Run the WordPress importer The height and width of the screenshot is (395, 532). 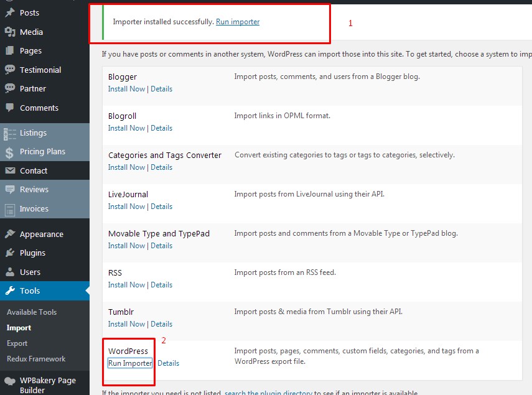pyautogui.click(x=130, y=363)
